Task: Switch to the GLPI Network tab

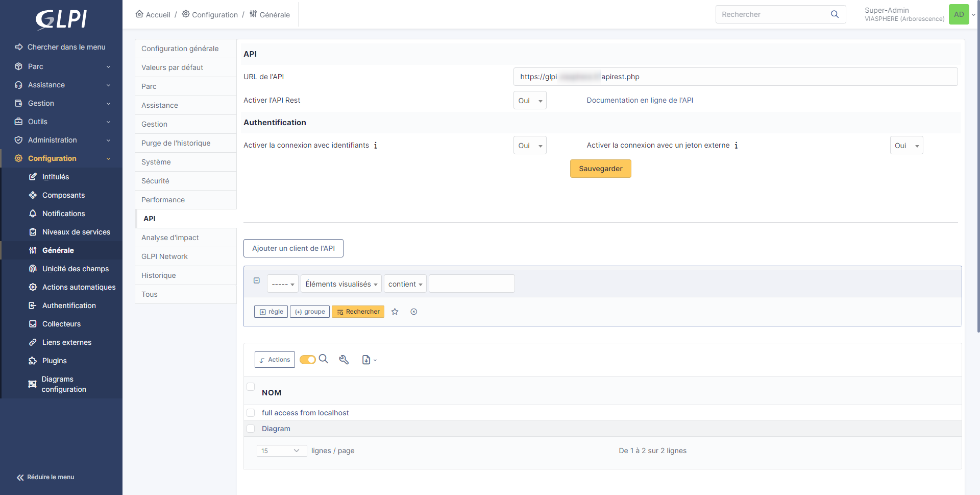Action: pos(164,256)
